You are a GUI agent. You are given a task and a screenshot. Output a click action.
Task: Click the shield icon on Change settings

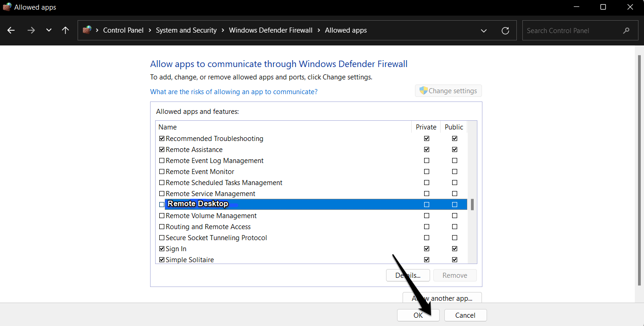423,90
